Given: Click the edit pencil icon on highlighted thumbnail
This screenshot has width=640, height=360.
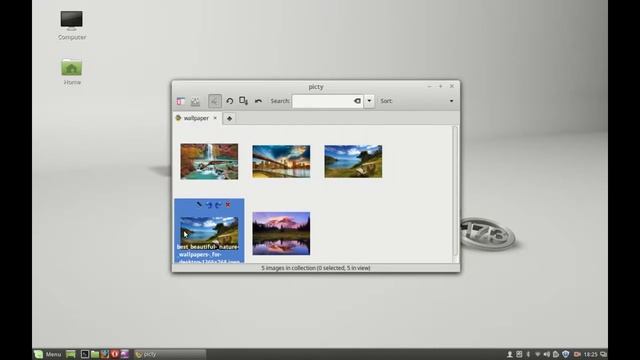Looking at the screenshot, I should pyautogui.click(x=199, y=204).
